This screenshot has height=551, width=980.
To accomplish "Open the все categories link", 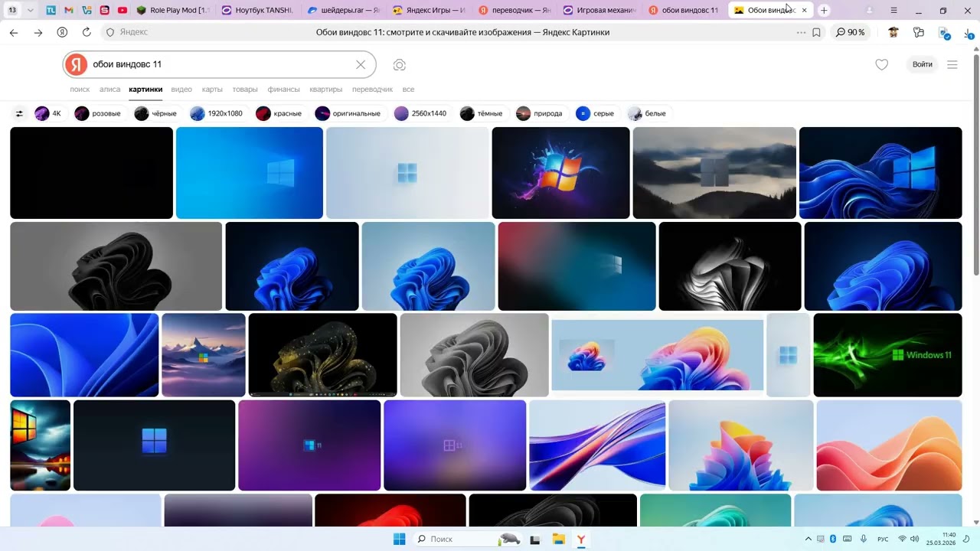I will (x=408, y=90).
